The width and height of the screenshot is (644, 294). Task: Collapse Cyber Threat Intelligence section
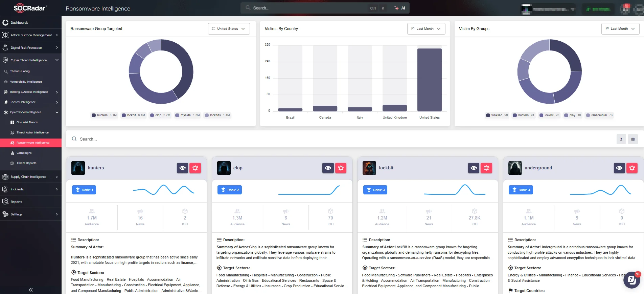tap(57, 60)
